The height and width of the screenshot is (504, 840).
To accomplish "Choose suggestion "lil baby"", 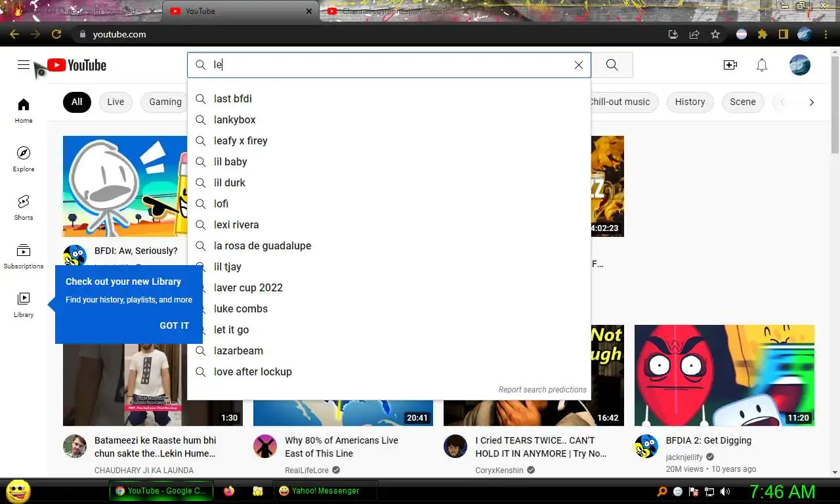I will (x=389, y=161).
